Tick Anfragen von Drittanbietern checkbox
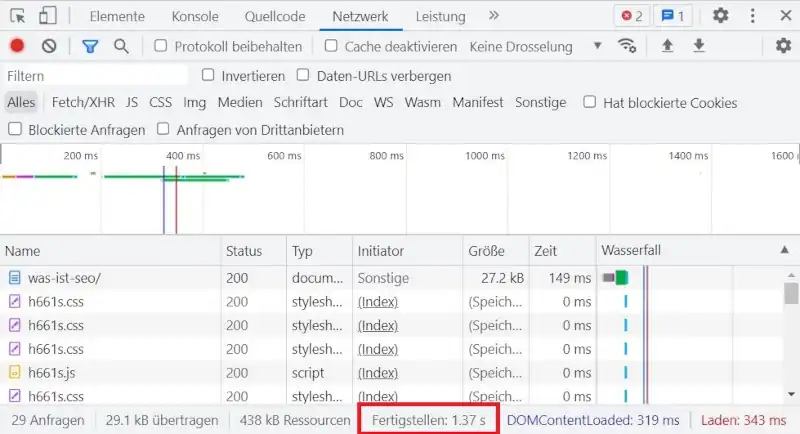Viewport: 800px width, 434px height. coord(163,129)
